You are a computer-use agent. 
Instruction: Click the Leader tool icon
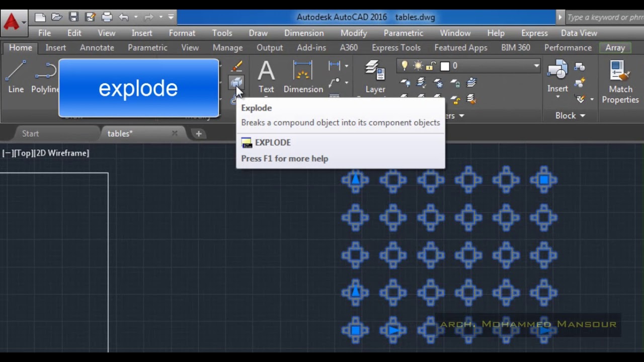click(x=334, y=82)
